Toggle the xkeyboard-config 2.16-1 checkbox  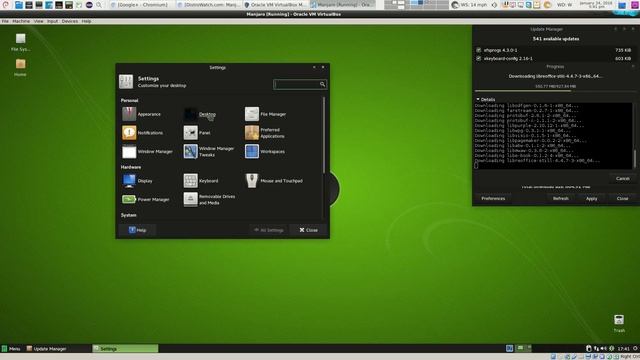point(478,58)
